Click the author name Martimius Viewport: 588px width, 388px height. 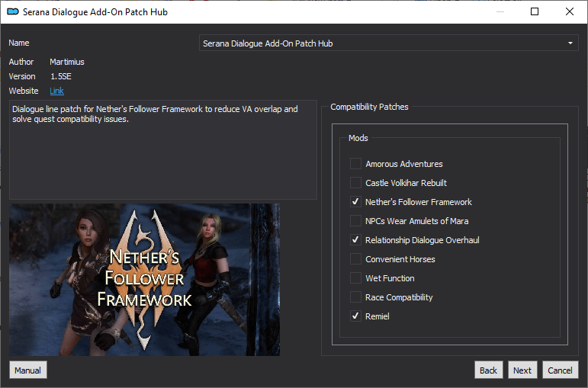tap(67, 62)
